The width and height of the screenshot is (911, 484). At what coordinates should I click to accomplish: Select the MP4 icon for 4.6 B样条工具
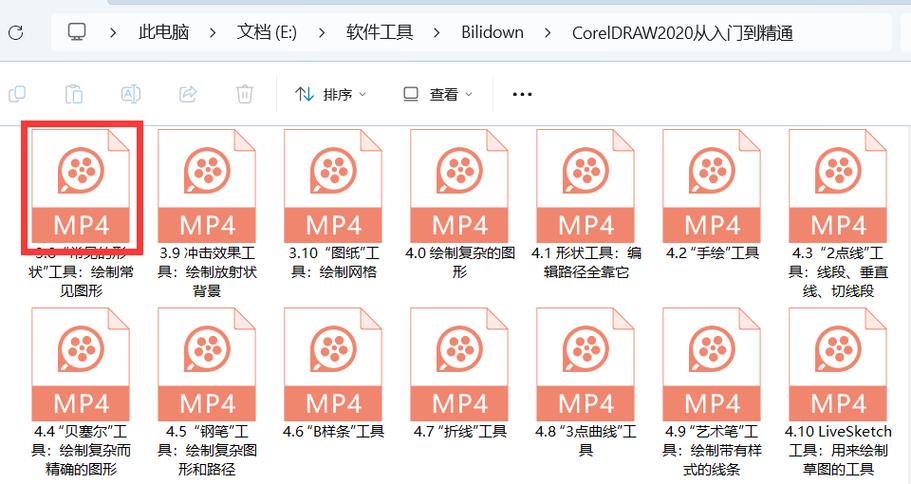point(333,364)
